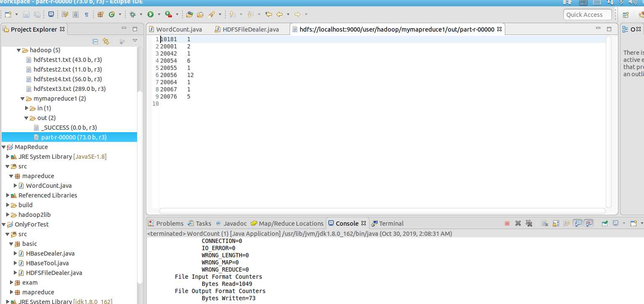
Task: Go to the last edit location
Action: 269,14
